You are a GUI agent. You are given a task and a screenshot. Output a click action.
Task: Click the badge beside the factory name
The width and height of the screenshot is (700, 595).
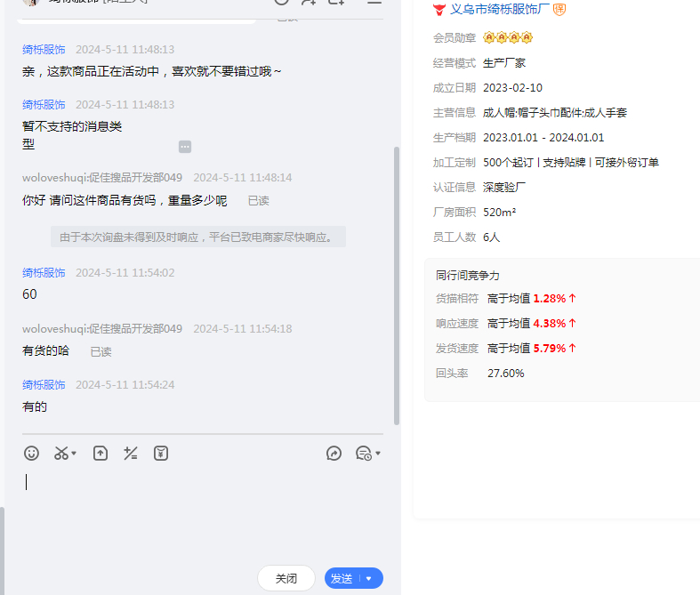[559, 9]
